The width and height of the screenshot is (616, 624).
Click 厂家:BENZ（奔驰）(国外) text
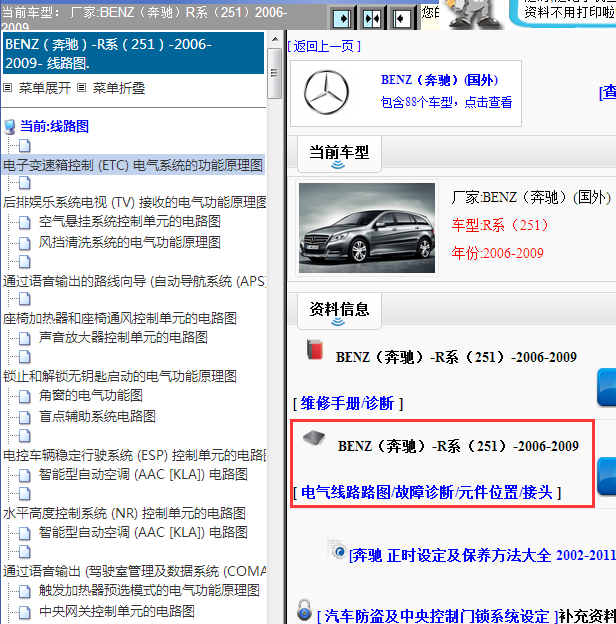(x=531, y=197)
